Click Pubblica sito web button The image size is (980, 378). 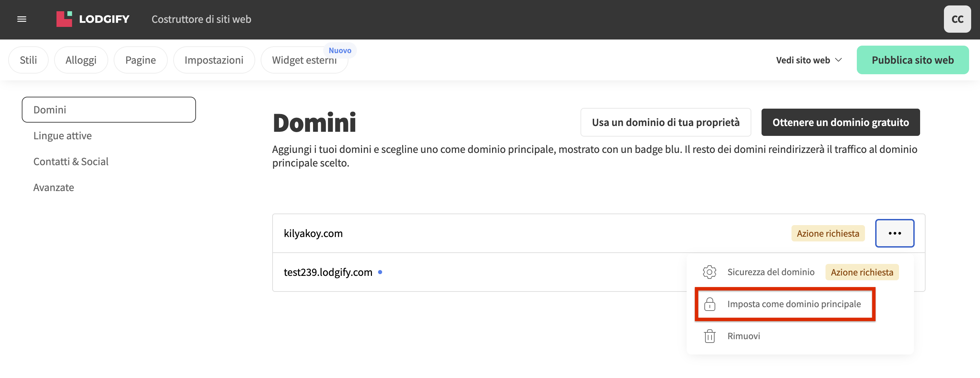coord(912,60)
